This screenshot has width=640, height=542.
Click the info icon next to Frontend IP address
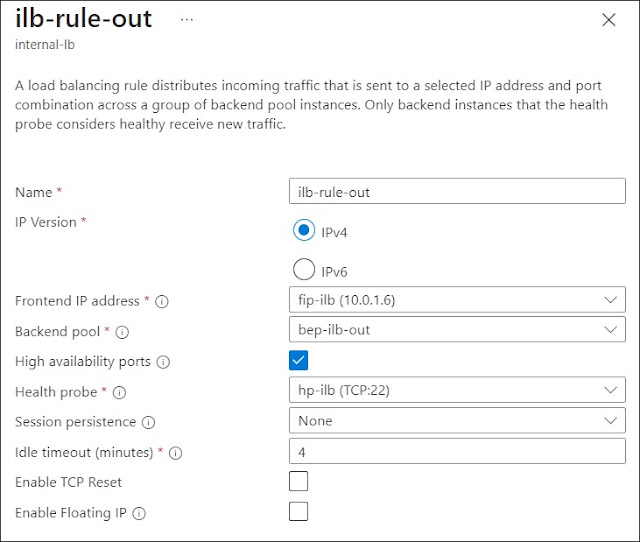coord(162,301)
